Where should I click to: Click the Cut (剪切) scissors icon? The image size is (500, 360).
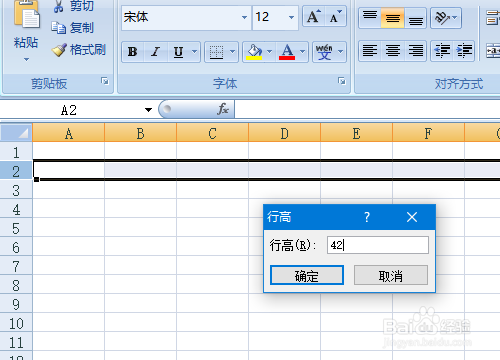coord(59,6)
